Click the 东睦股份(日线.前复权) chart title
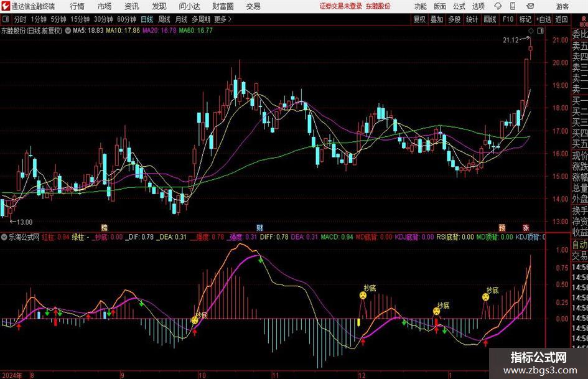The height and width of the screenshot is (379, 588). point(32,30)
